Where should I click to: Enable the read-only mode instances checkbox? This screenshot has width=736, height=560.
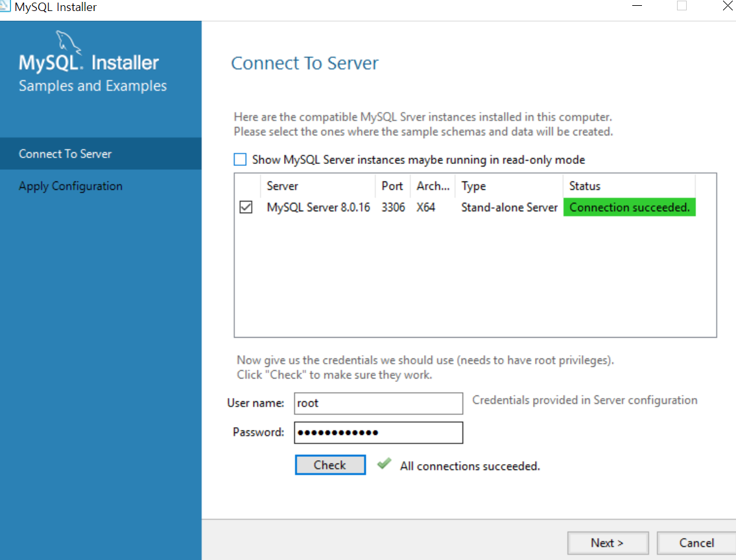coord(240,159)
